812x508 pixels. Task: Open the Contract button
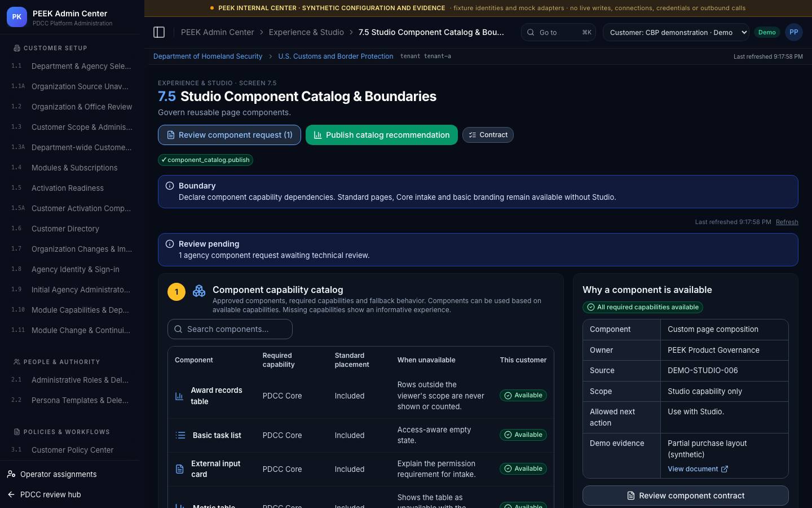[x=488, y=135]
